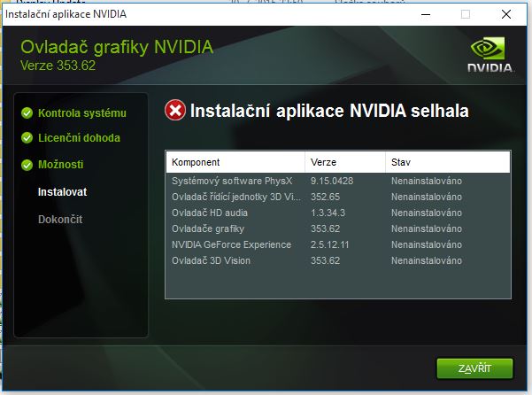Select the Dokončit step

tap(60, 220)
